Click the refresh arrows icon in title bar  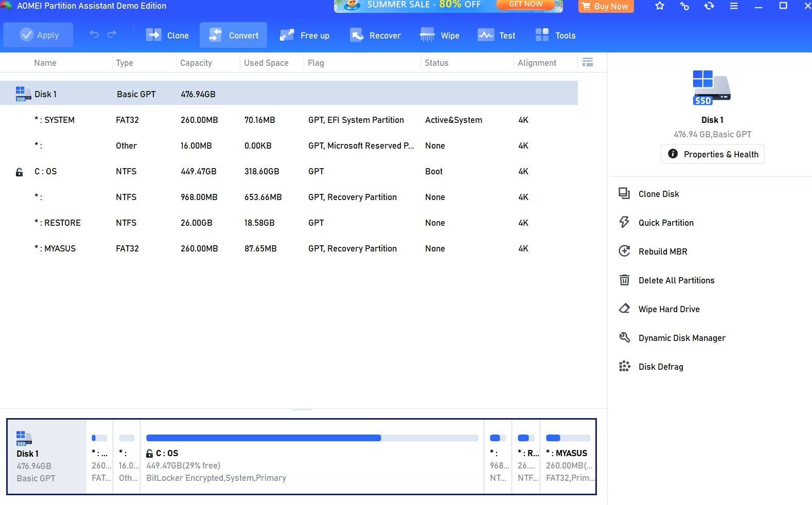(709, 6)
